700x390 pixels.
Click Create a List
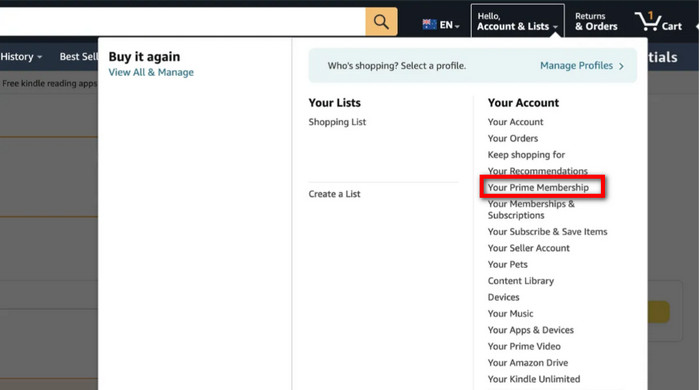pos(334,194)
